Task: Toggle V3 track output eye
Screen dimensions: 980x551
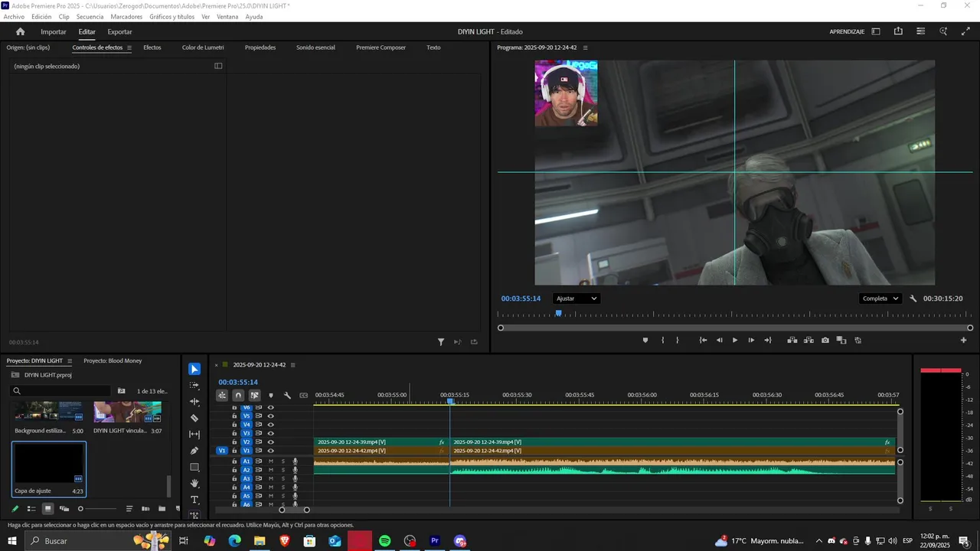Action: coord(270,433)
